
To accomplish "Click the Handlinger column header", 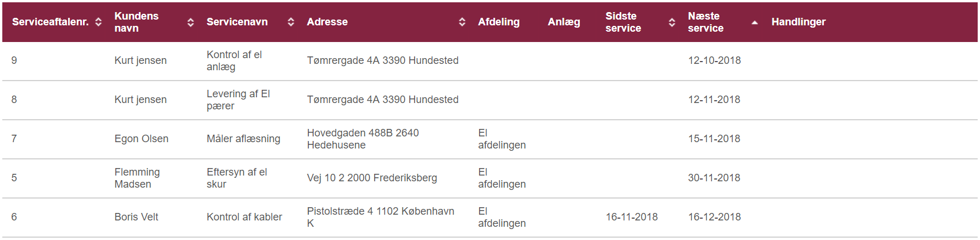I will 798,22.
